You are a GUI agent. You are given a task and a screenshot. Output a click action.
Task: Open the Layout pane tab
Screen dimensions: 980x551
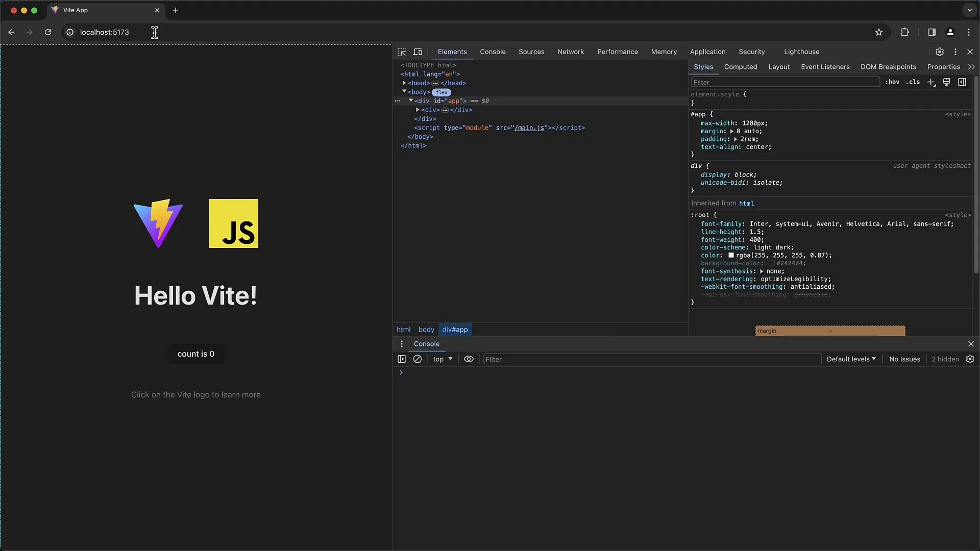(779, 67)
